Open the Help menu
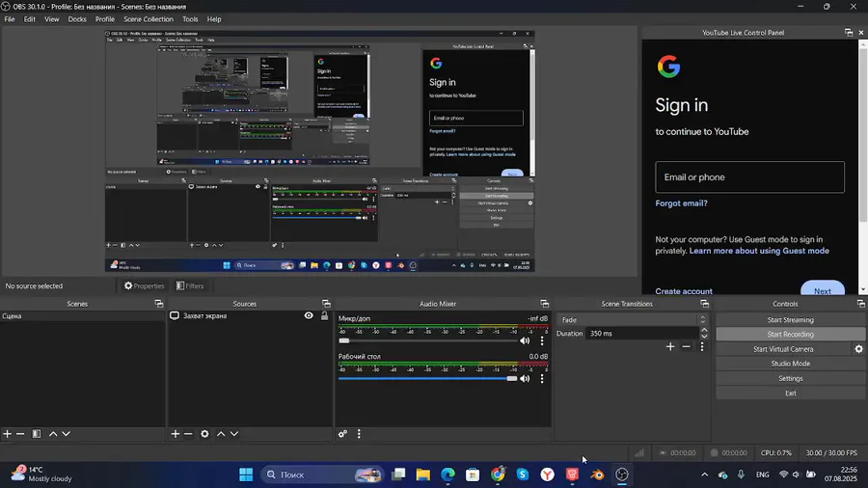Viewport: 868px width, 488px height. pyautogui.click(x=214, y=19)
